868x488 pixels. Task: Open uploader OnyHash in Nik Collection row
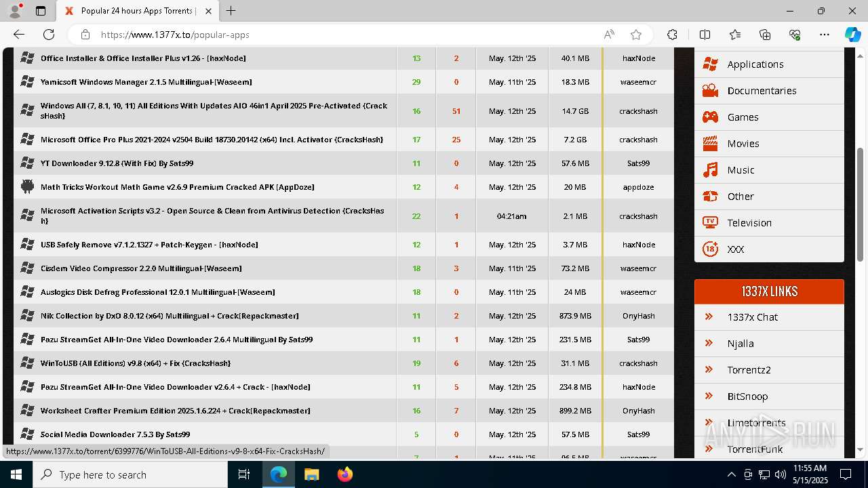coord(638,316)
